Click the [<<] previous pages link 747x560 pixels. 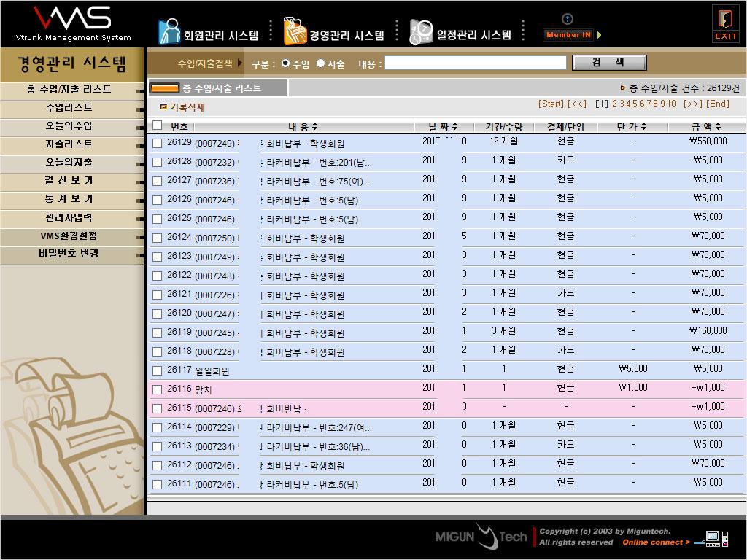pyautogui.click(x=578, y=104)
